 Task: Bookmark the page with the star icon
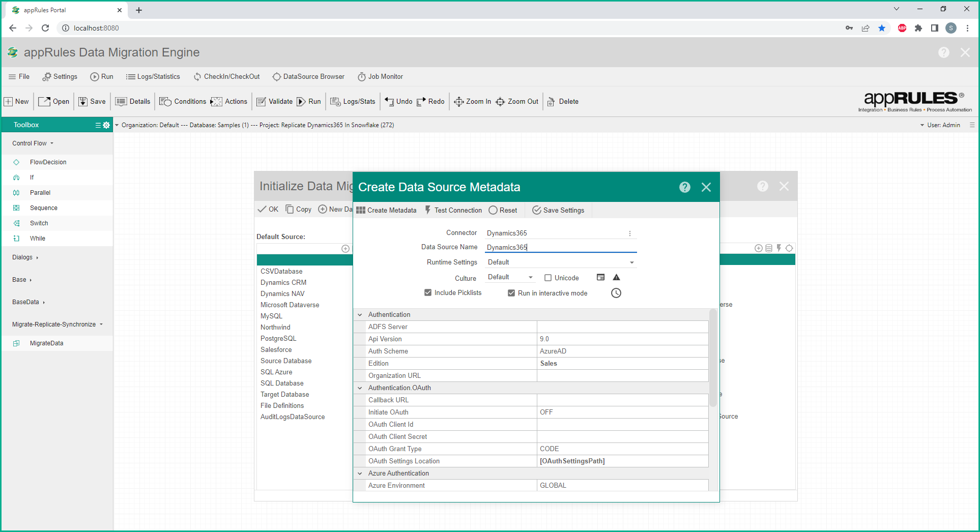pos(882,28)
